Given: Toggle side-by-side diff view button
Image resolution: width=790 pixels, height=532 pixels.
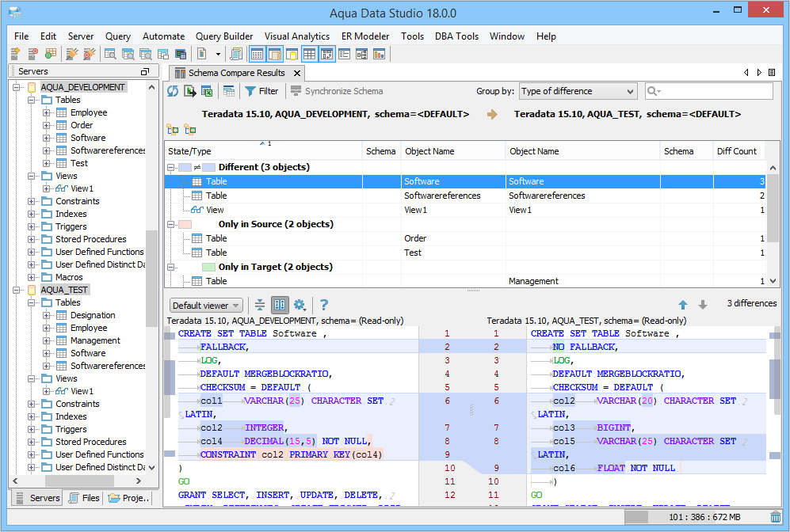Looking at the screenshot, I should tap(280, 305).
